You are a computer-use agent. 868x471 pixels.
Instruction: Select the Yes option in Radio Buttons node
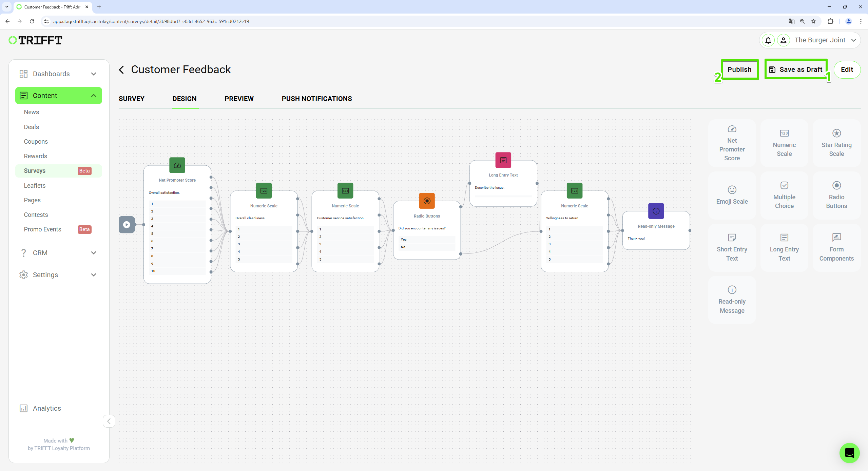coord(427,240)
